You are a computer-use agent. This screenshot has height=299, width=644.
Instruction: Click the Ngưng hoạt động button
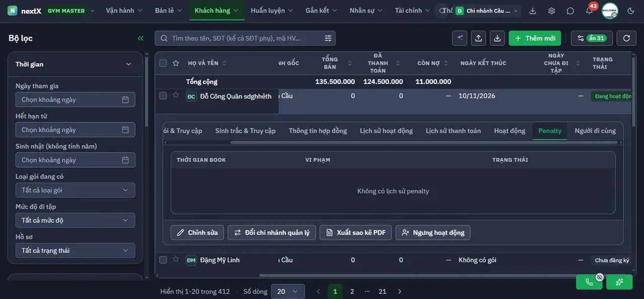click(x=433, y=233)
